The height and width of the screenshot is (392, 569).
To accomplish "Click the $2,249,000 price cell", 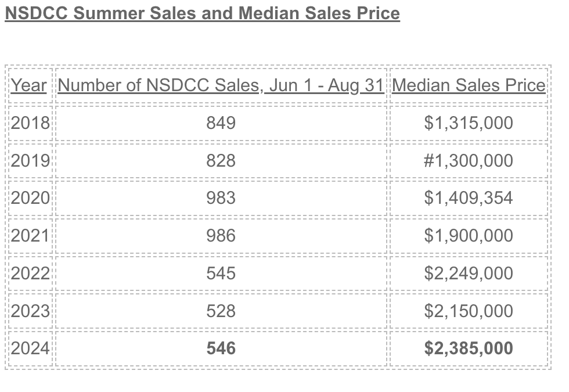I will coord(469,274).
